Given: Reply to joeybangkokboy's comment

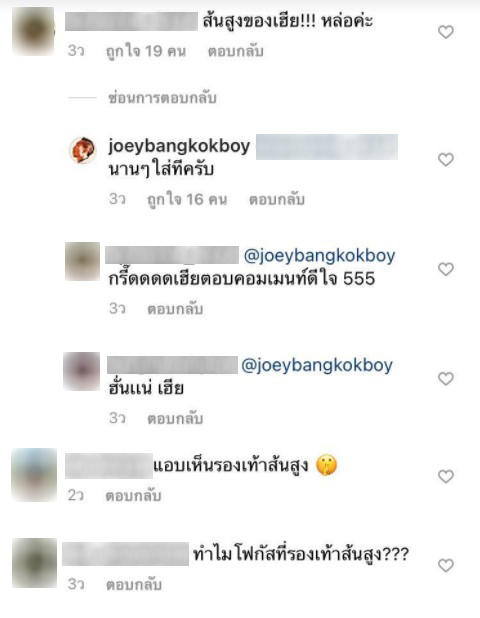Looking at the screenshot, I should point(277,200).
